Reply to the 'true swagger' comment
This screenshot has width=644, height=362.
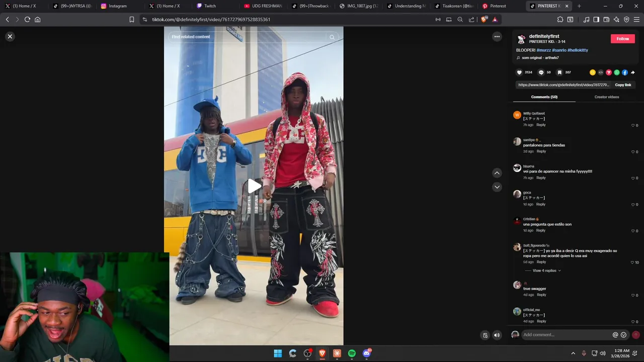(541, 295)
